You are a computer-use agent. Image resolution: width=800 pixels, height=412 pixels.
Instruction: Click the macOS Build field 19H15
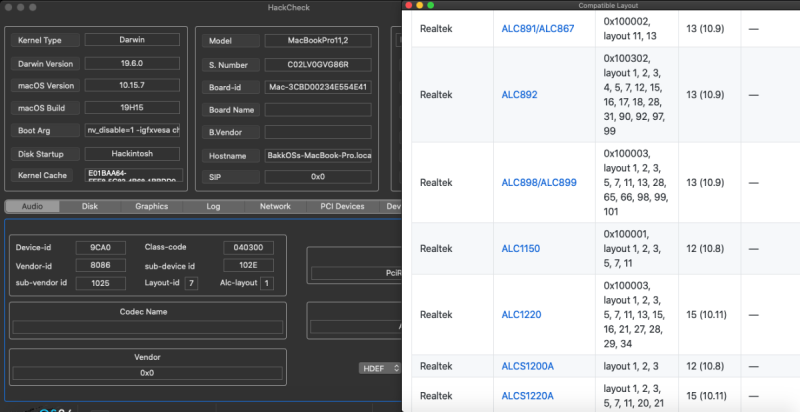pyautogui.click(x=132, y=108)
